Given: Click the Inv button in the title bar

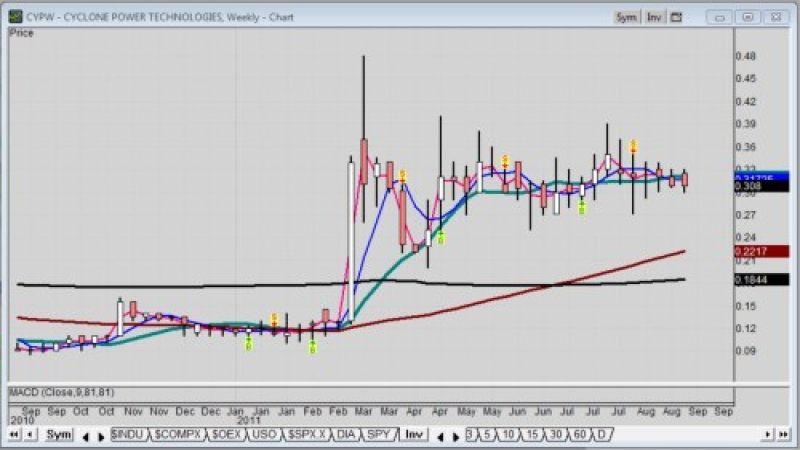Looking at the screenshot, I should 654,17.
